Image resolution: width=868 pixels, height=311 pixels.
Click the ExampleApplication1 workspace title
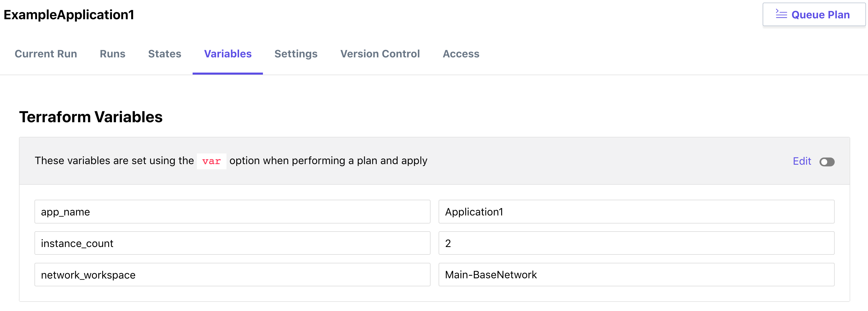[69, 15]
